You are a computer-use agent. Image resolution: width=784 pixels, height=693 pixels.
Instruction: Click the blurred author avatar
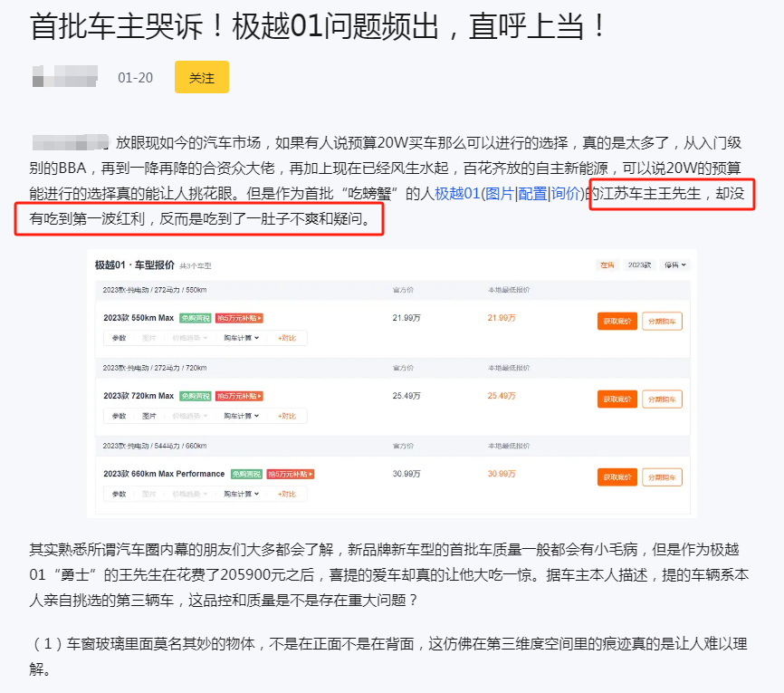pyautogui.click(x=65, y=77)
